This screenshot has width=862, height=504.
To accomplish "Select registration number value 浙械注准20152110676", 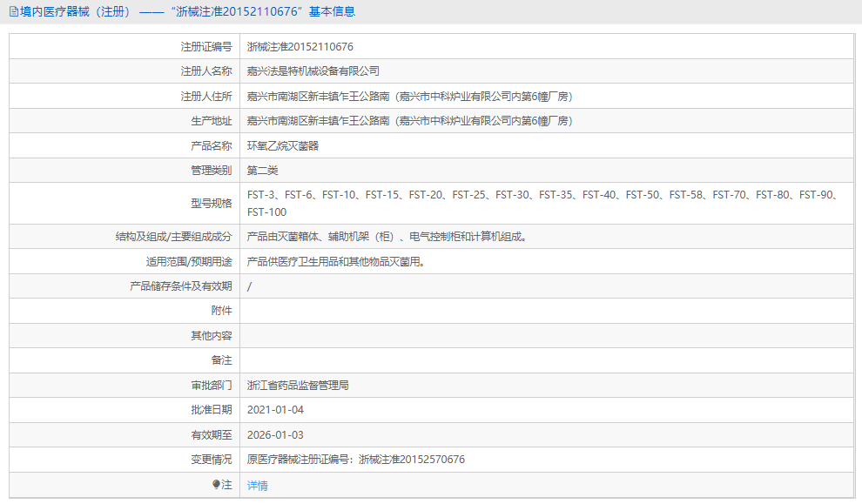I will point(300,47).
